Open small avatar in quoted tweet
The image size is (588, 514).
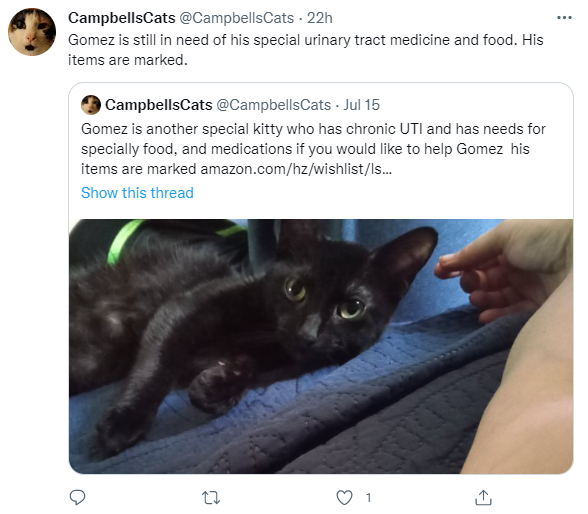(x=91, y=105)
